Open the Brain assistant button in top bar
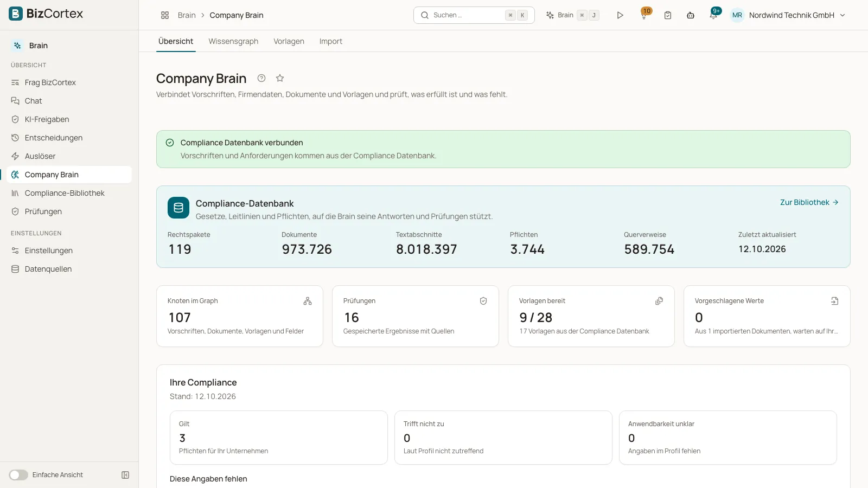This screenshot has height=488, width=868. 572,15
